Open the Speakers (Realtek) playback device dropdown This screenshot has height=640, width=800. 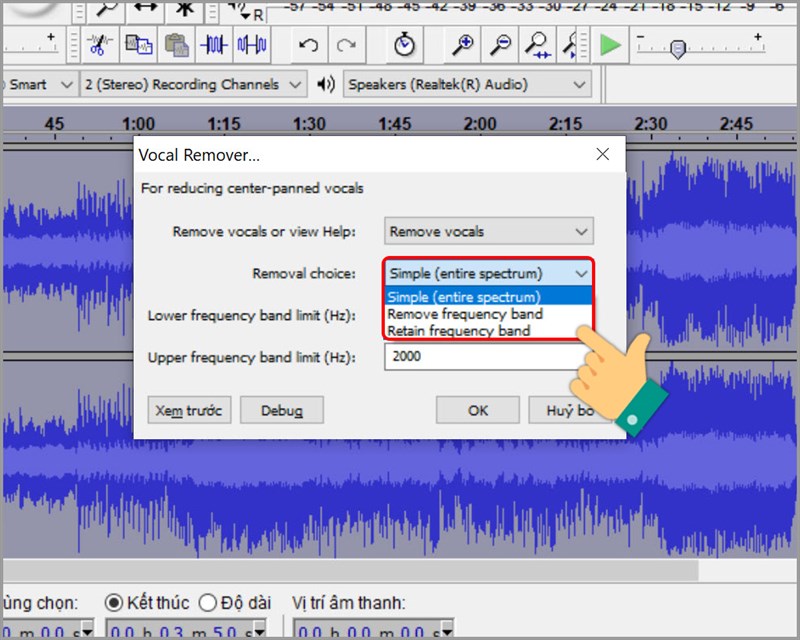582,84
